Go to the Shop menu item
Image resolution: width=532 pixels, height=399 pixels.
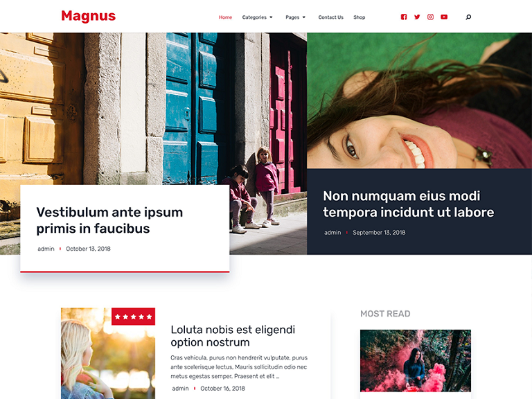[360, 17]
